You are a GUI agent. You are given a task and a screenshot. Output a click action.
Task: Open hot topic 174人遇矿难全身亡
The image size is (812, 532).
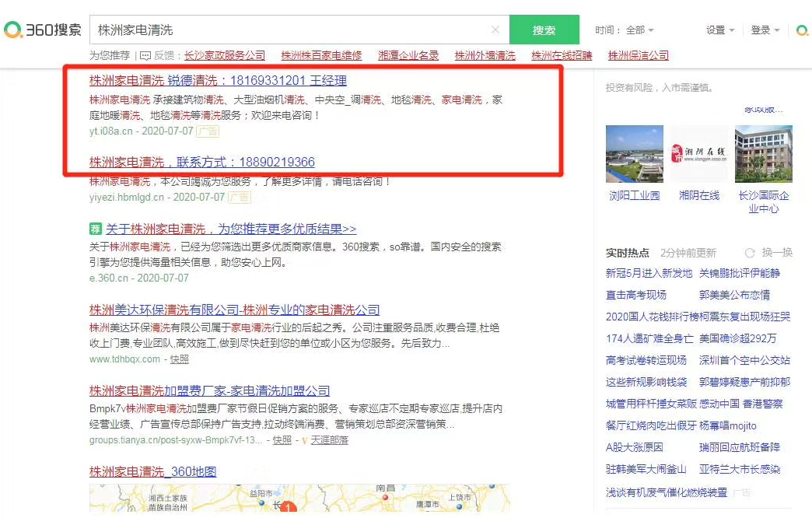click(649, 338)
